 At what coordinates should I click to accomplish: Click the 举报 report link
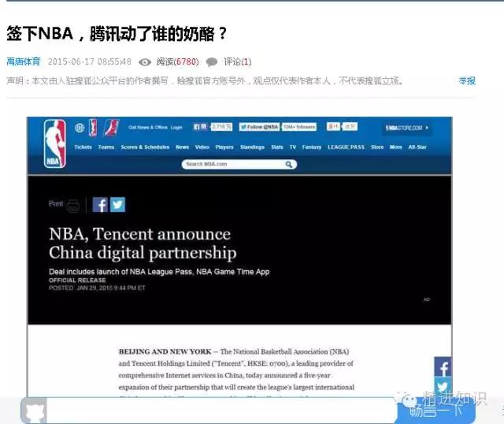467,80
